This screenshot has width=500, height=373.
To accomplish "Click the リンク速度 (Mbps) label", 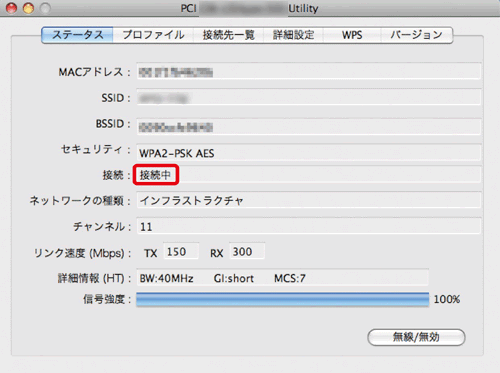I will click(82, 253).
